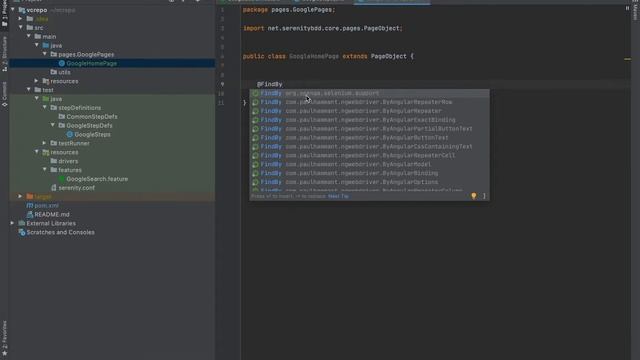Choose FindBy ByAngularRepeaterCell suggestion
The width and height of the screenshot is (640, 360).
tap(369, 156)
